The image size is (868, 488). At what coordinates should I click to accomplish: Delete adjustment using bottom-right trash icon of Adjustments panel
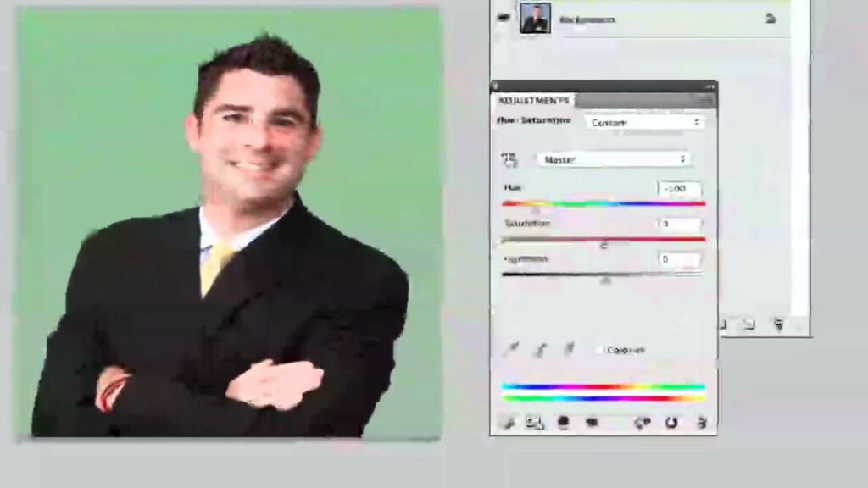[701, 422]
